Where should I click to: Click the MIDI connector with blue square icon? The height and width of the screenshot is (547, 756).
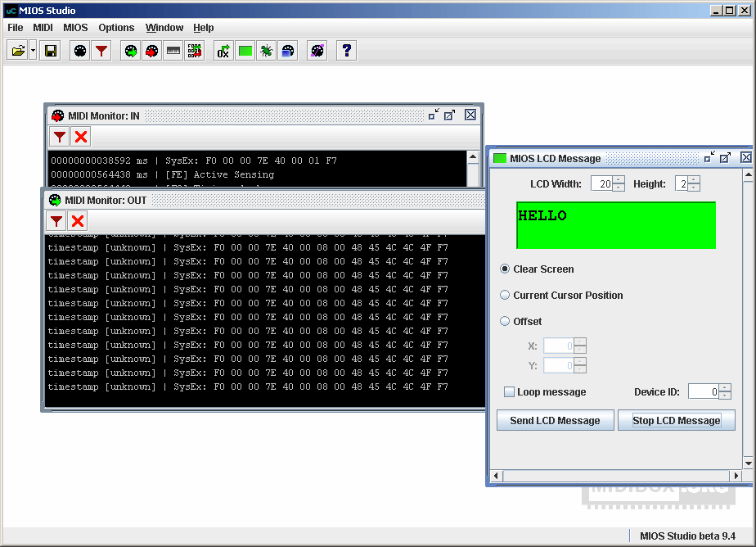pos(287,51)
